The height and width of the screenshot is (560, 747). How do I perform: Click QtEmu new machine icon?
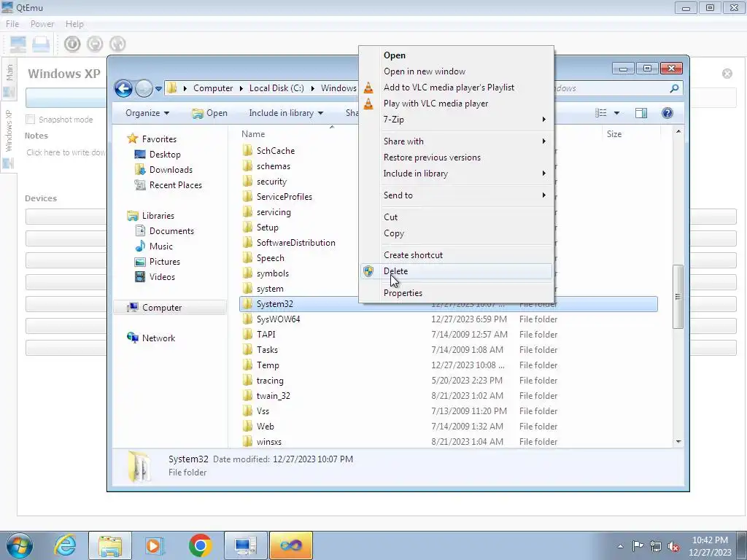point(18,44)
